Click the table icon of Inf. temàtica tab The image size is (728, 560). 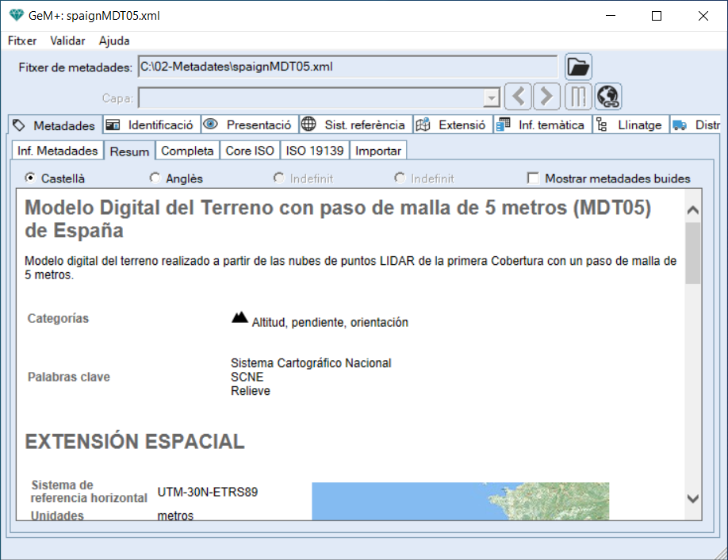coord(503,125)
